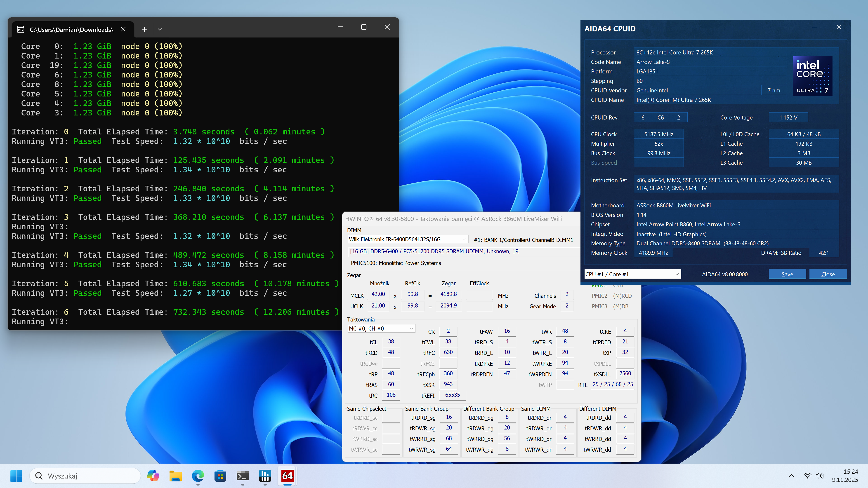Open the AIDA64 taskbar icon
Image resolution: width=868 pixels, height=488 pixels.
pyautogui.click(x=287, y=476)
